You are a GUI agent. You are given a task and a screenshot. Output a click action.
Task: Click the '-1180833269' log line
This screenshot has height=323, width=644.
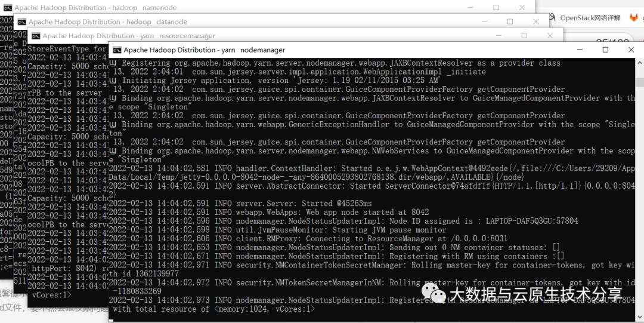click(137, 291)
